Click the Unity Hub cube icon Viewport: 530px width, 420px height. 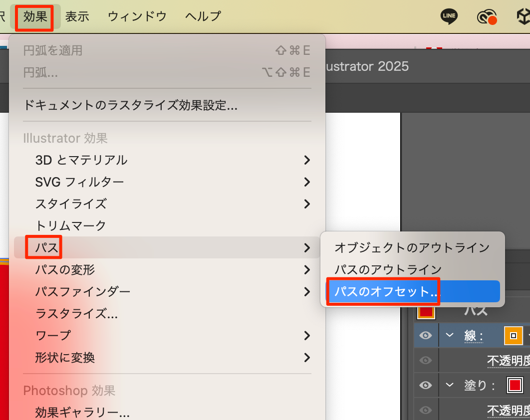tap(523, 17)
